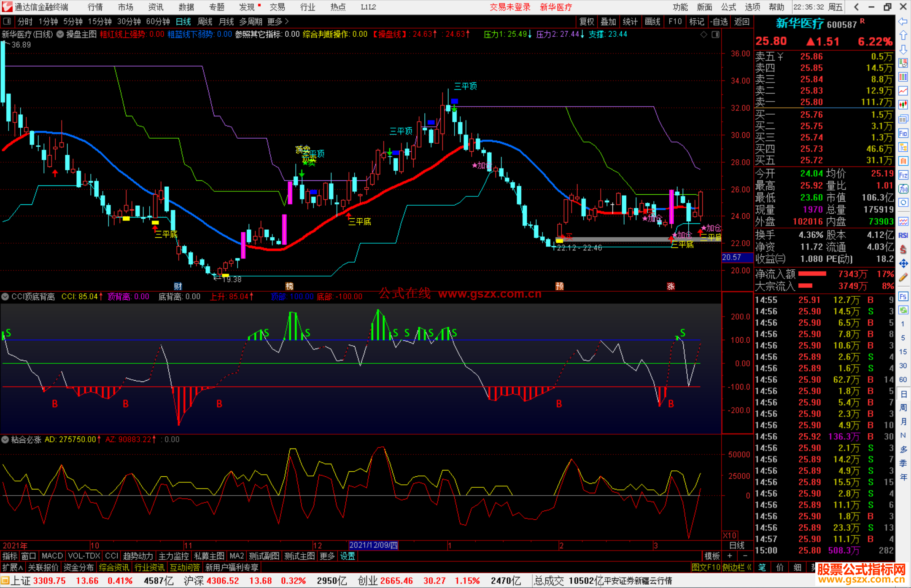Open the orange 自 watchlist icon
This screenshot has width=911, height=588.
[903, 161]
